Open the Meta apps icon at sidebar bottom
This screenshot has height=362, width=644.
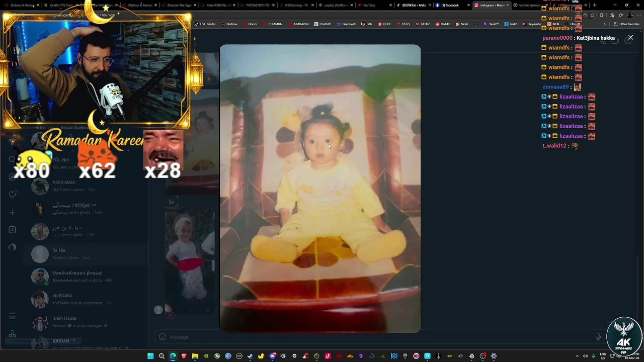(12, 334)
